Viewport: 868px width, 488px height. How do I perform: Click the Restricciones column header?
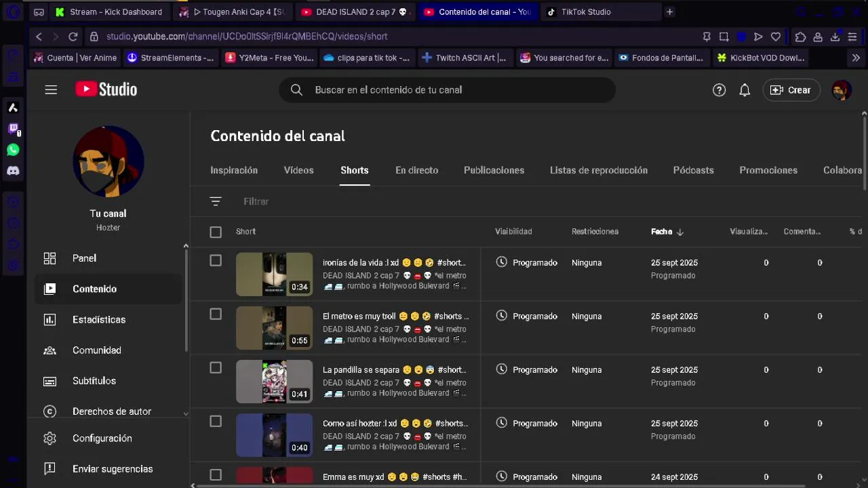point(595,232)
